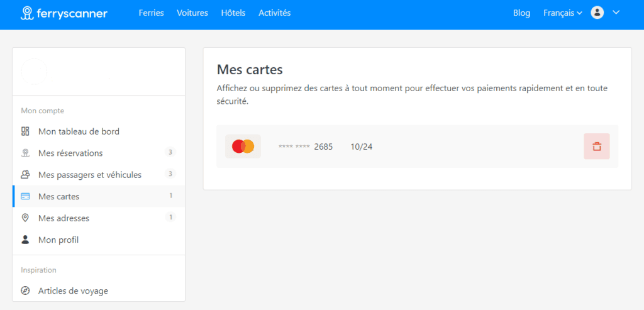The height and width of the screenshot is (310, 644).
Task: Click the Mastercard logo on saved card
Action: tap(243, 147)
